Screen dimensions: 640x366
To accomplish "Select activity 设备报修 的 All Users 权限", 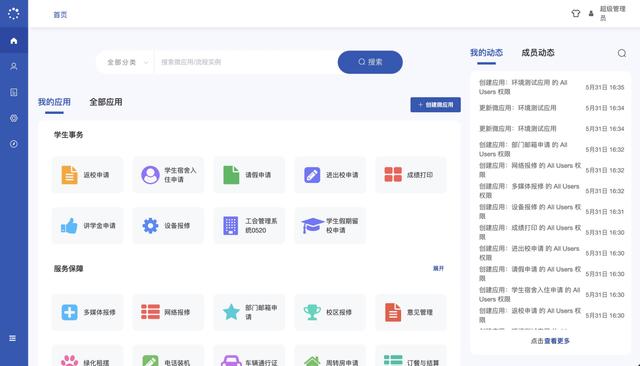I will pyautogui.click(x=551, y=212).
